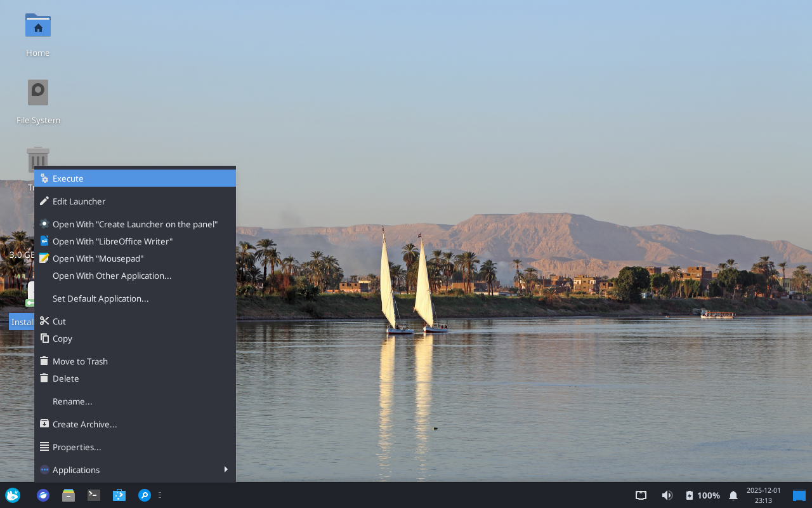The image size is (812, 508).
Task: Click Set Default Application...
Action: click(x=135, y=298)
